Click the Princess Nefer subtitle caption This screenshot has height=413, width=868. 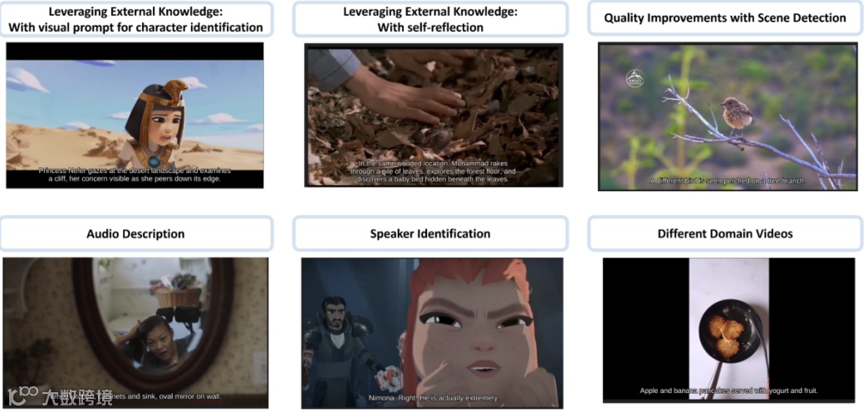point(135,175)
